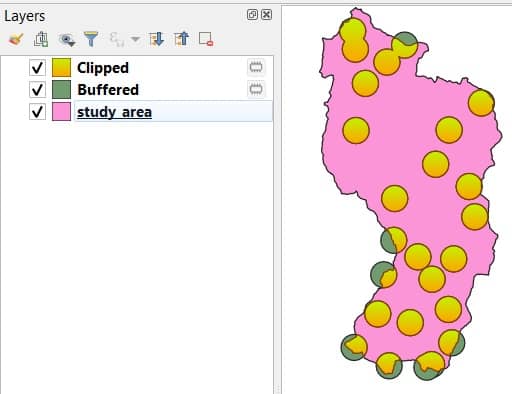
Task: Uncheck the Clipped layer visibility checkbox
Action: 37,68
